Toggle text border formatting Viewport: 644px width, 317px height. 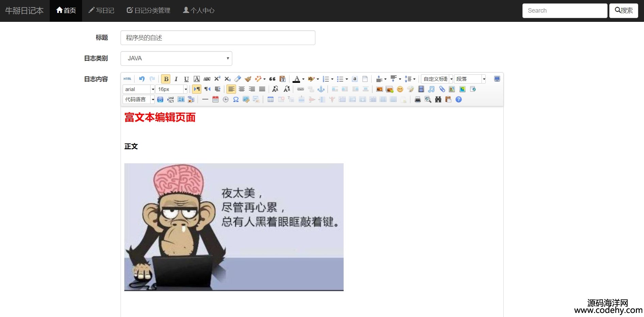click(197, 79)
